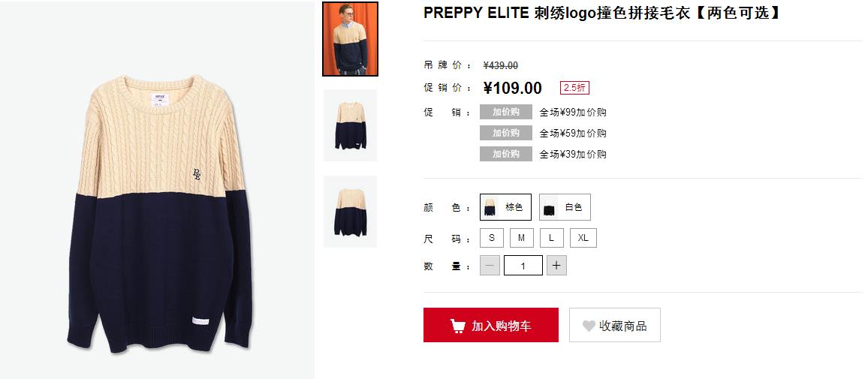Choose size S
Viewport: 868px width, 379px height.
[x=492, y=238]
